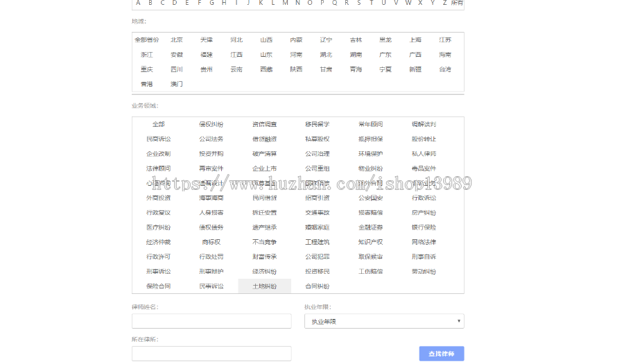Select highlighted 土地纠纷 field
Image resolution: width=624 pixels, height=364 pixels.
tap(264, 286)
